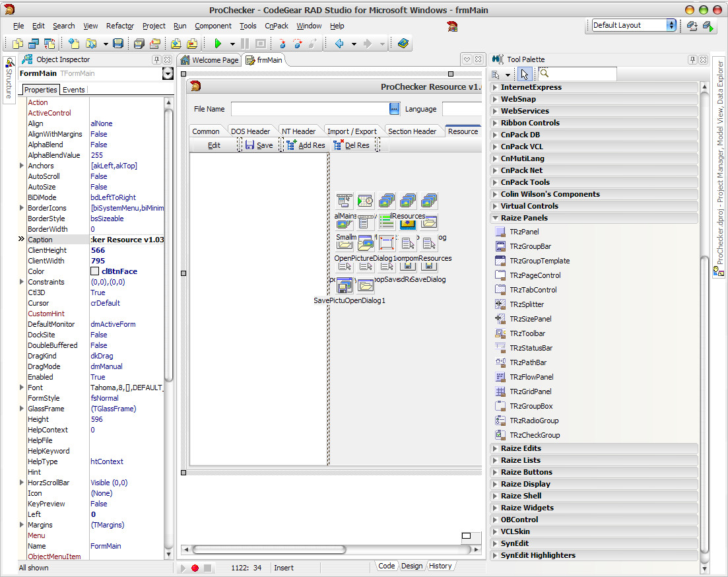Click the Help book icon in toolbar
Screen dimensions: 728x577
pyautogui.click(x=403, y=44)
